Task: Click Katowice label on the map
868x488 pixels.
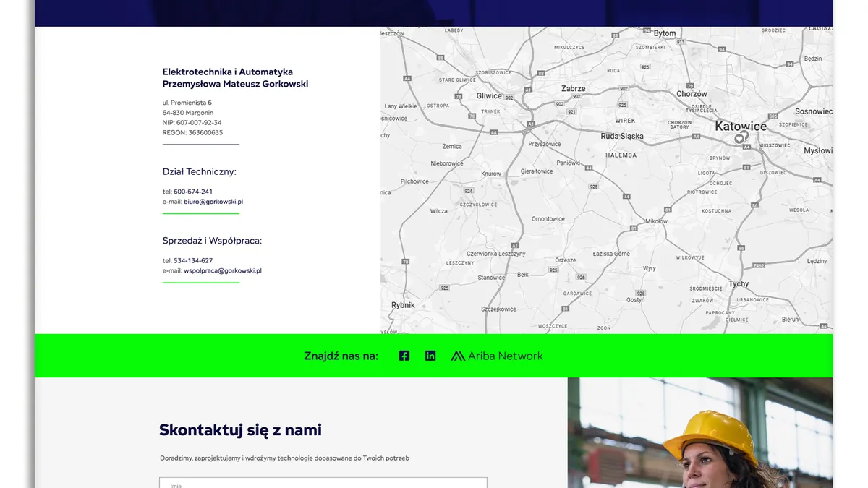Action: coord(741,126)
